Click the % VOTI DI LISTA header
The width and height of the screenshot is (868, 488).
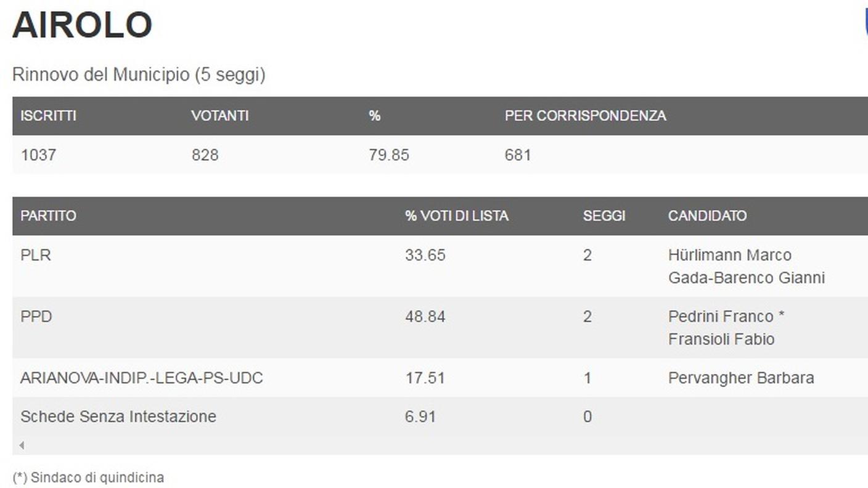pos(456,216)
